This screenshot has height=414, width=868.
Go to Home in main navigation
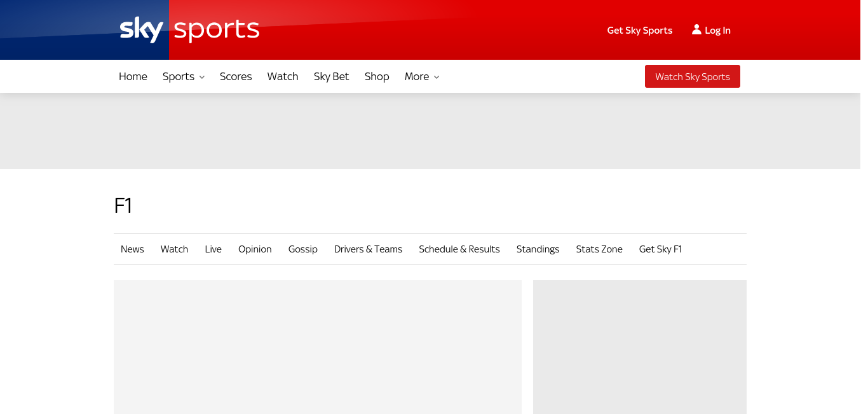click(133, 76)
